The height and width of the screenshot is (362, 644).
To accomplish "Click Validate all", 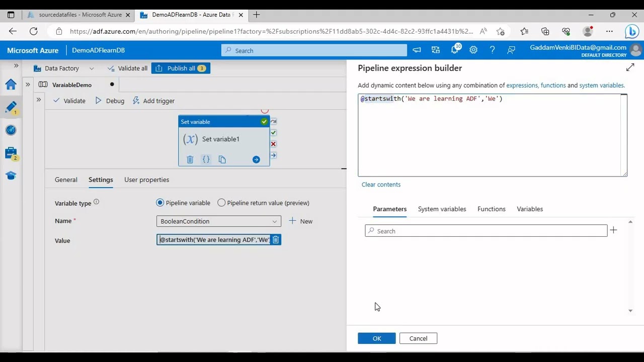I will [127, 68].
